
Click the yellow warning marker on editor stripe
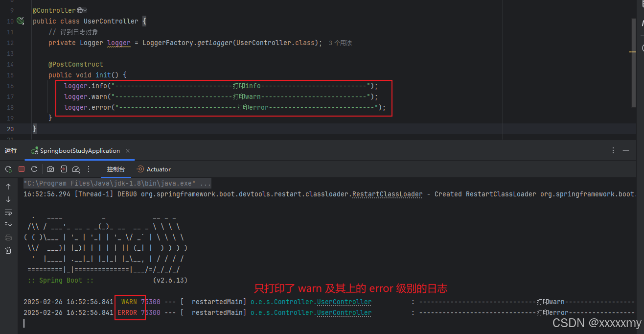coord(633,51)
